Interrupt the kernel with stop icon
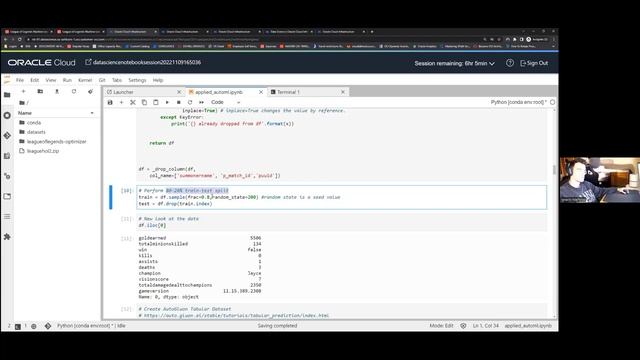640x360 pixels. point(178,102)
